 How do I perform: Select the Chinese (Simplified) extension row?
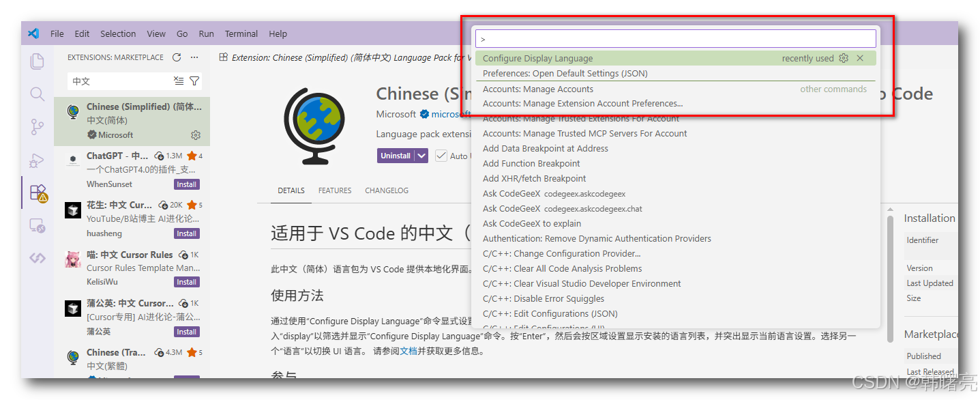(x=132, y=121)
